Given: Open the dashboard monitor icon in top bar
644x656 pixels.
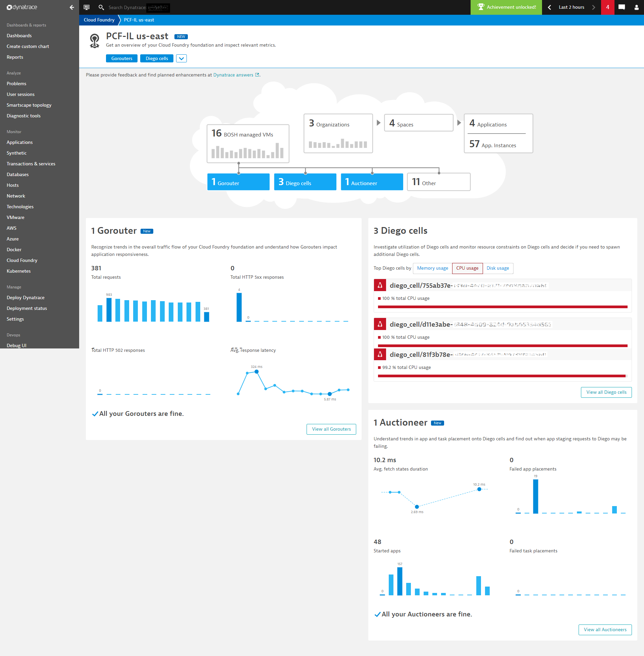Looking at the screenshot, I should pos(87,7).
